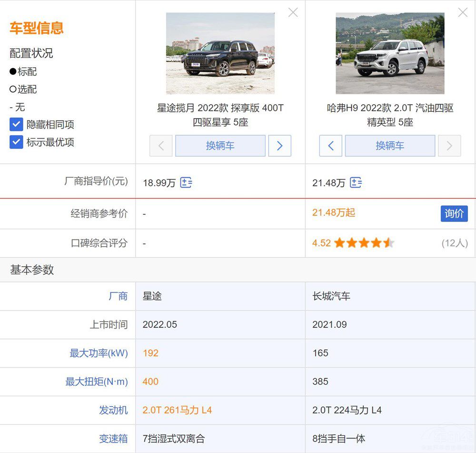Open the 厂商 parameter link
This screenshot has width=476, height=453.
[118, 296]
